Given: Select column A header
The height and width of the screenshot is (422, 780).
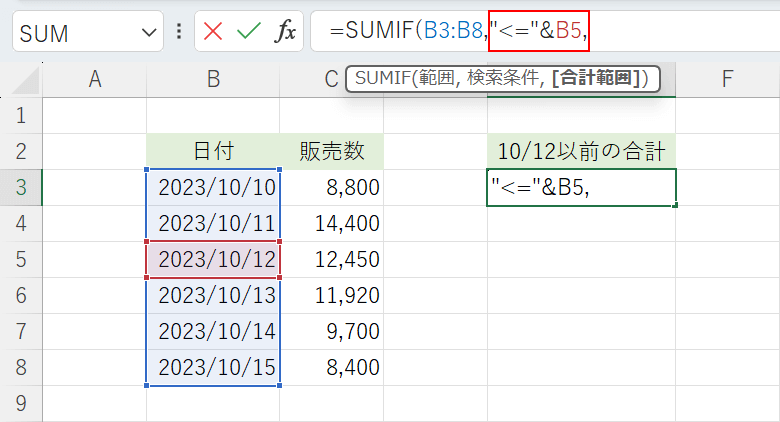Looking at the screenshot, I should [x=95, y=80].
